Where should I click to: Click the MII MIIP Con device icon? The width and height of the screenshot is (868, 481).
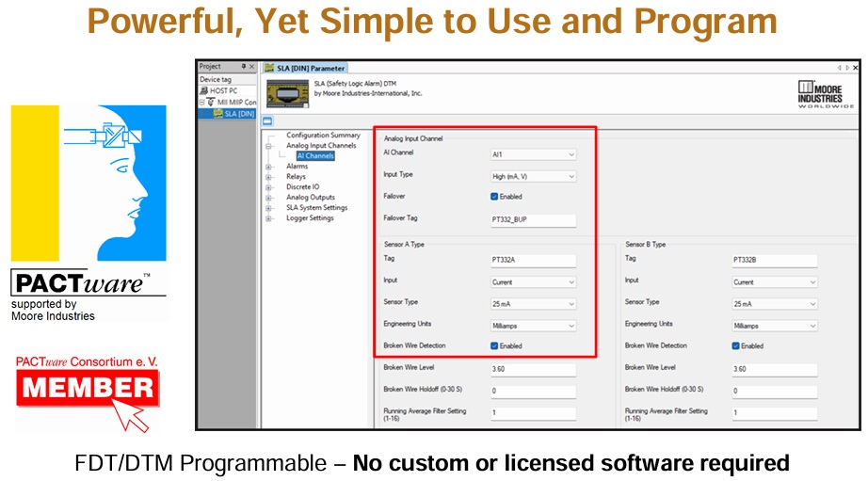point(211,102)
